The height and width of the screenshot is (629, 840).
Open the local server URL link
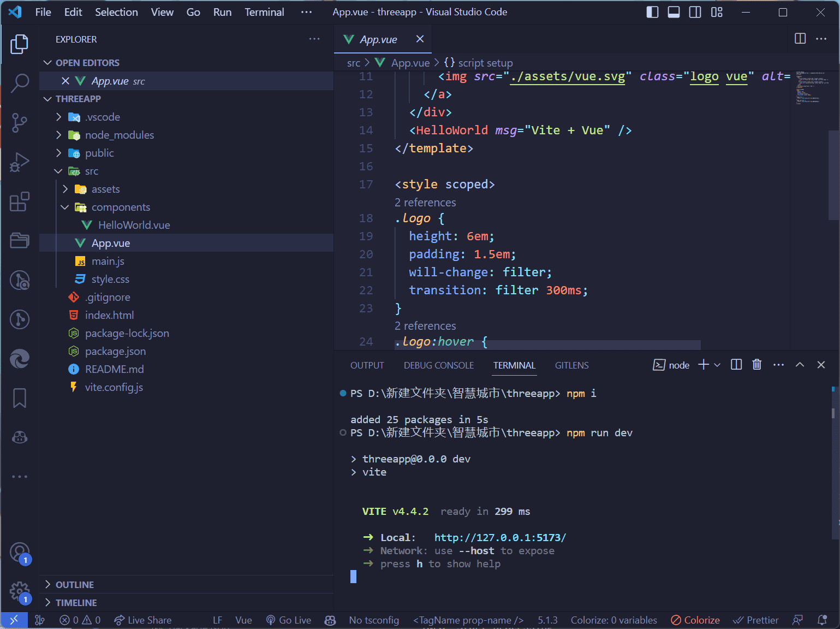[x=500, y=537]
